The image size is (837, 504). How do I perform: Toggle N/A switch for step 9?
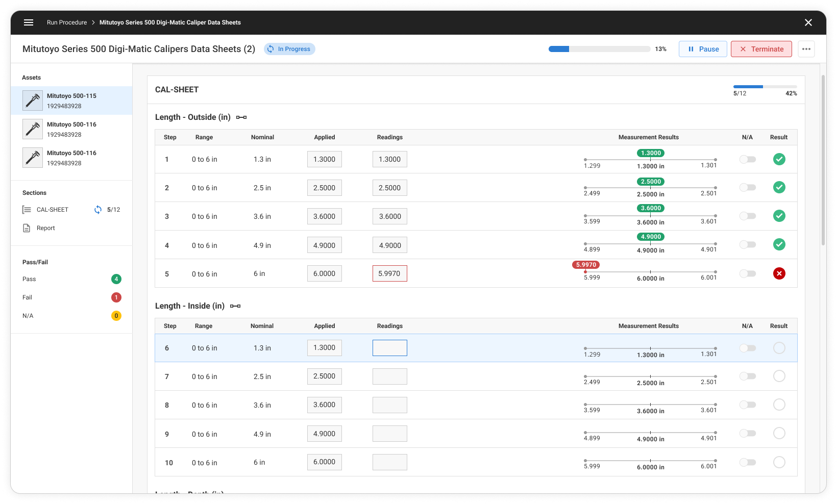[748, 433]
